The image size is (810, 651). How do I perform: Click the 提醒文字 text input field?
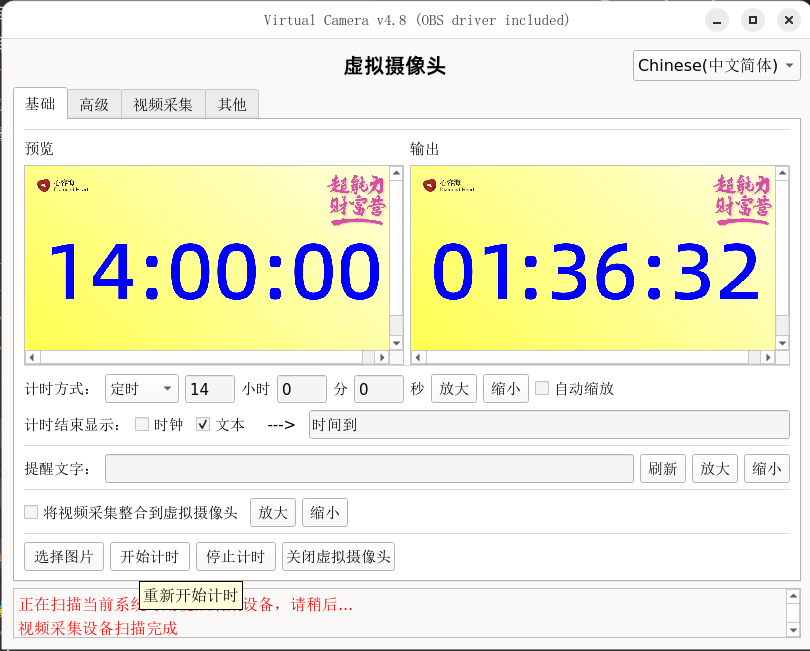click(x=369, y=468)
